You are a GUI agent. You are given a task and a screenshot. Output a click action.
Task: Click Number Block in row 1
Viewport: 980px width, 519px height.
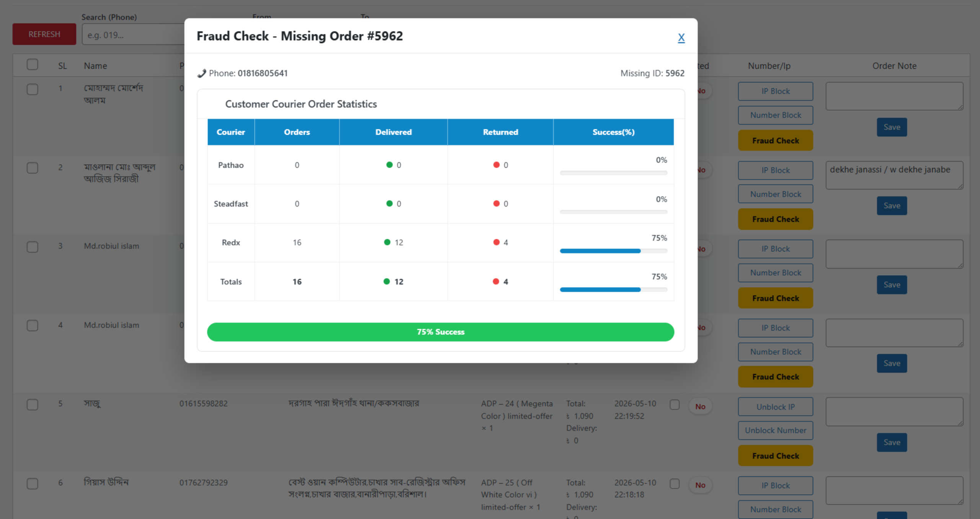pos(776,115)
